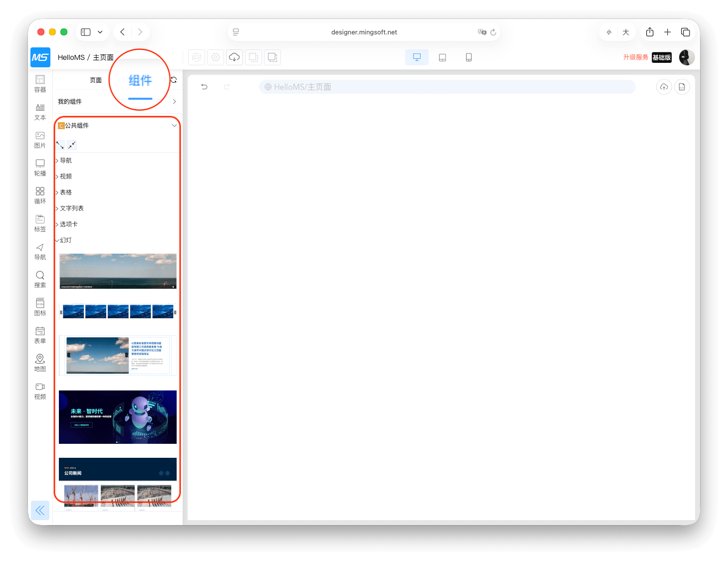
Task: Expand the 我的组件 section
Action: pos(118,102)
